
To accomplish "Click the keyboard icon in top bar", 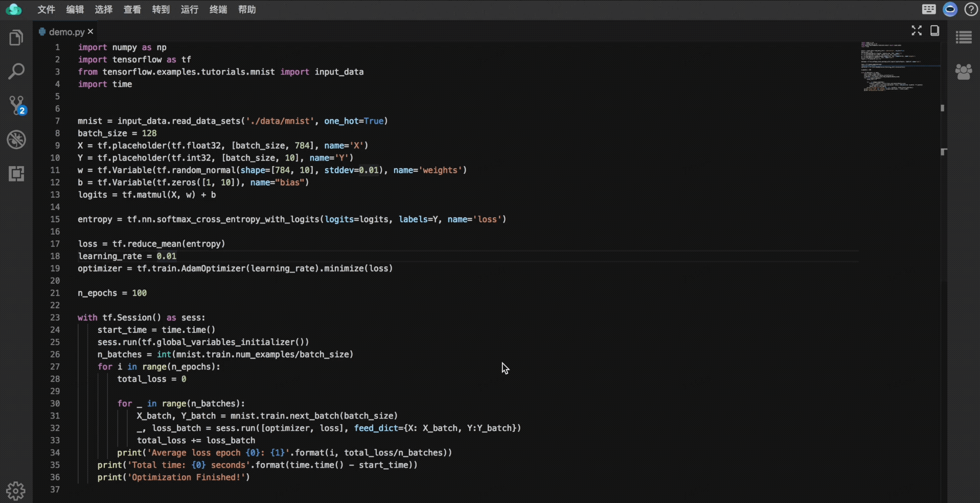I will point(929,9).
